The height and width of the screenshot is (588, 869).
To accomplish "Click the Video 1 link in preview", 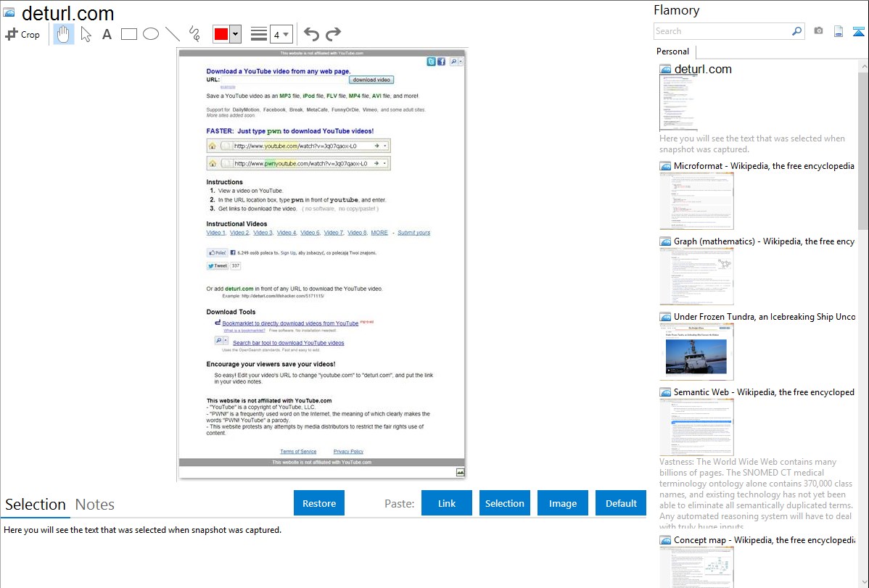I will 215,233.
